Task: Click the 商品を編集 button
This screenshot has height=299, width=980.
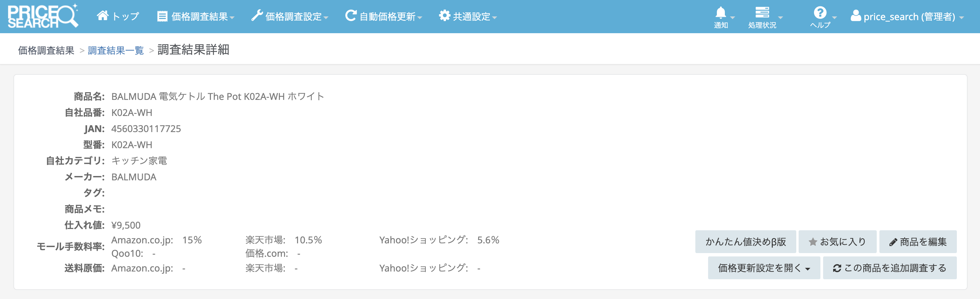Action: pos(918,242)
